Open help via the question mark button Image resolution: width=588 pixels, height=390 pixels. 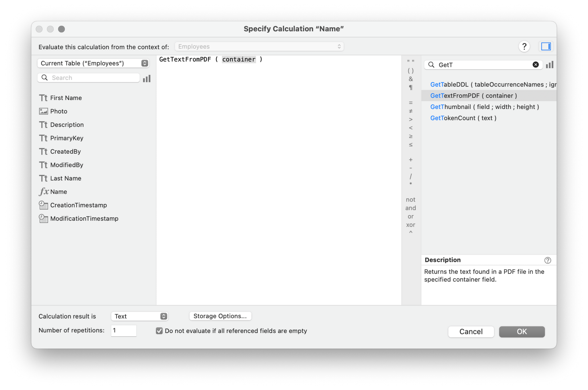coord(524,47)
